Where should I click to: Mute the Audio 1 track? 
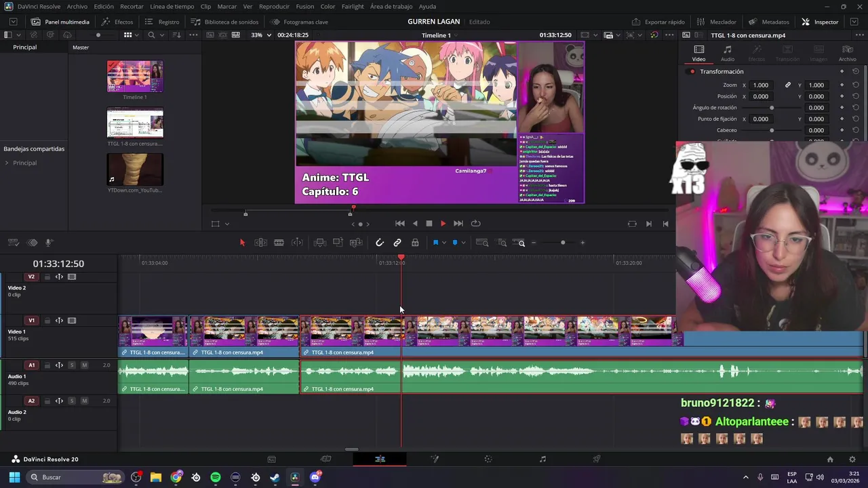(84, 365)
